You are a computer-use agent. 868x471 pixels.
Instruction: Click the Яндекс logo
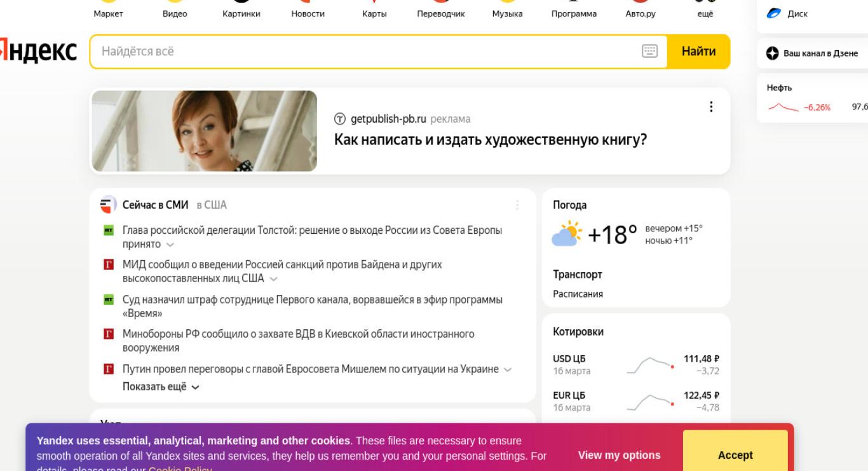click(38, 51)
